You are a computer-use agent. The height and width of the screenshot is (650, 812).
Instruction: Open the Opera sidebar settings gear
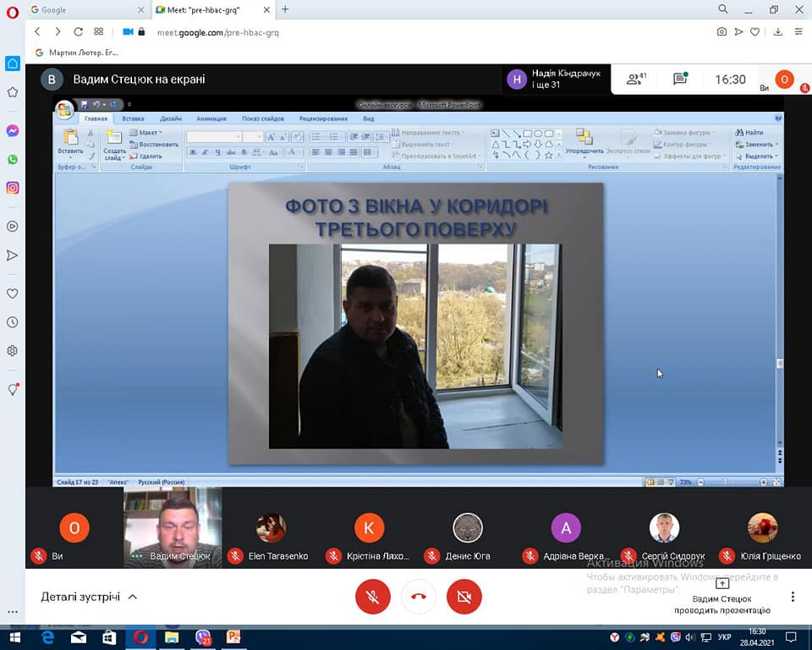[x=13, y=350]
